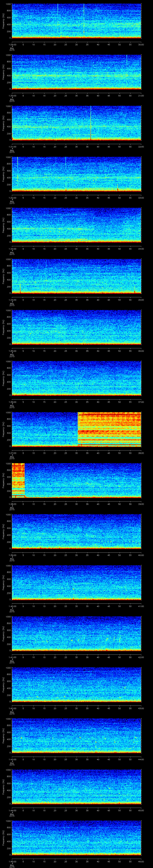Click the '1:29:00' start time label
Image resolution: width=153 pixels, height=868 pixels.
point(12,44)
